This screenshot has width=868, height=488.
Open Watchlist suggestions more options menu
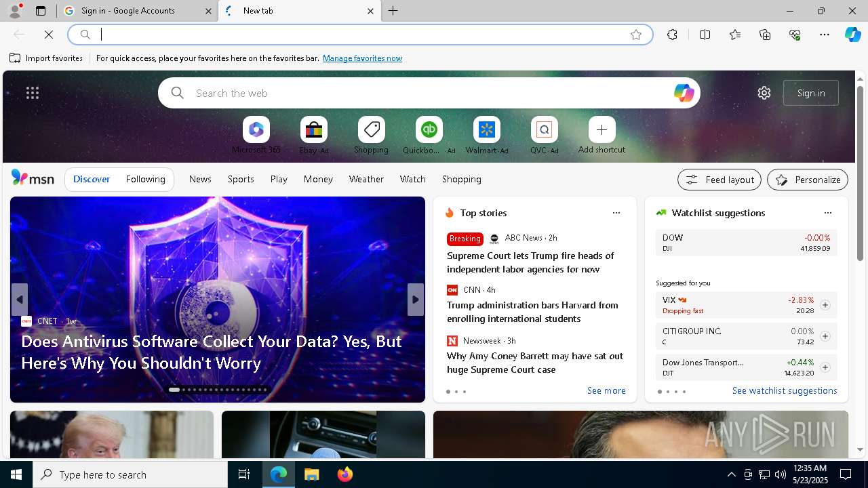tap(828, 213)
